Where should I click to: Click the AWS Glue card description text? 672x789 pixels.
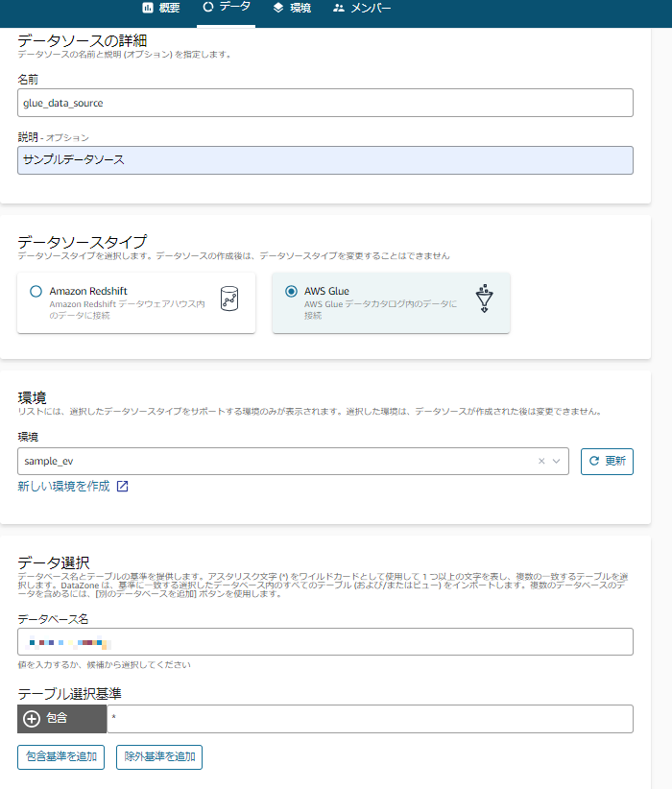click(x=380, y=310)
